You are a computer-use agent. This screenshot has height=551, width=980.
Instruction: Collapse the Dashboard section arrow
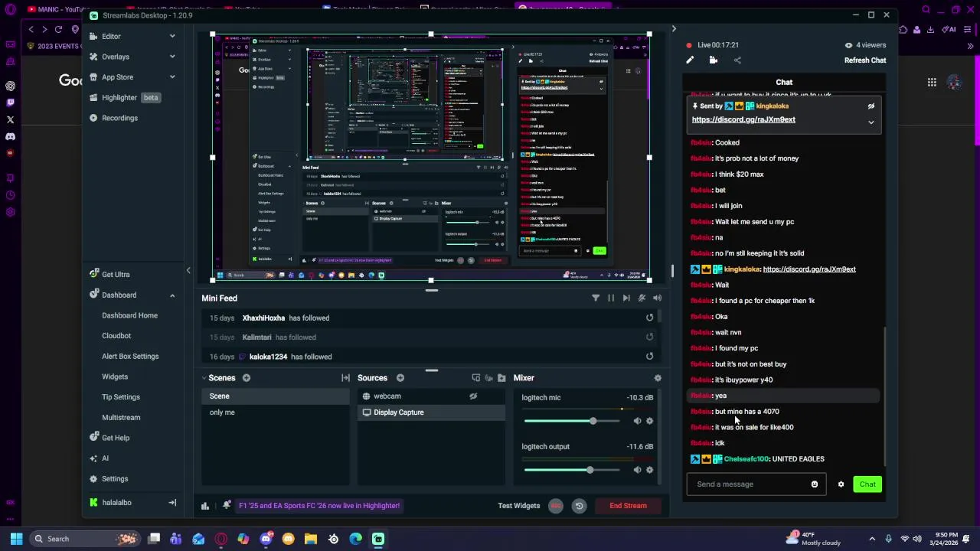(x=172, y=295)
